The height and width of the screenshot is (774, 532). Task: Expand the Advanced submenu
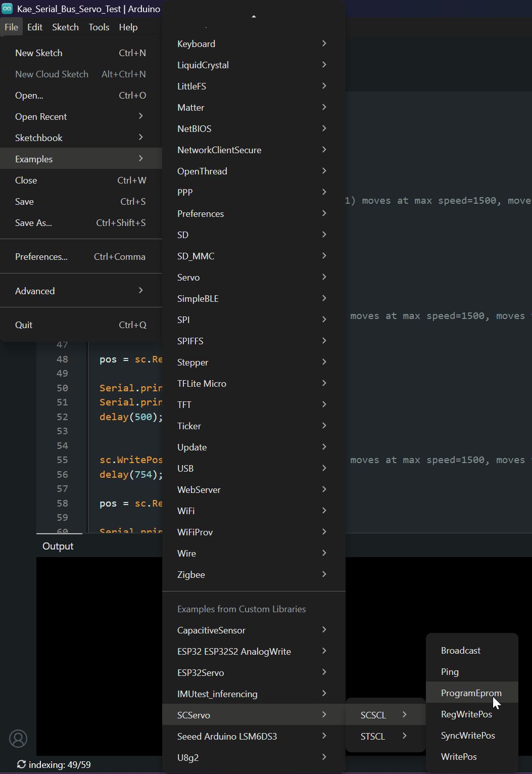click(x=81, y=291)
